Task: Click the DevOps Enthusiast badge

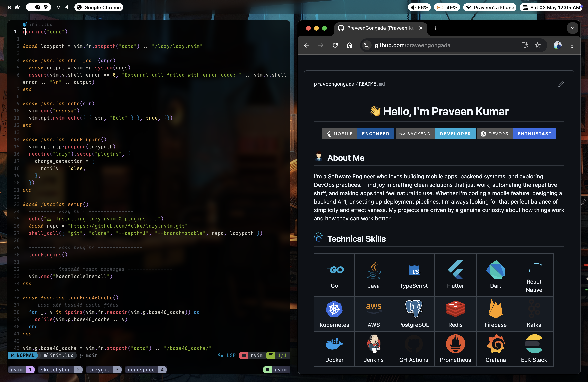Action: coord(516,134)
